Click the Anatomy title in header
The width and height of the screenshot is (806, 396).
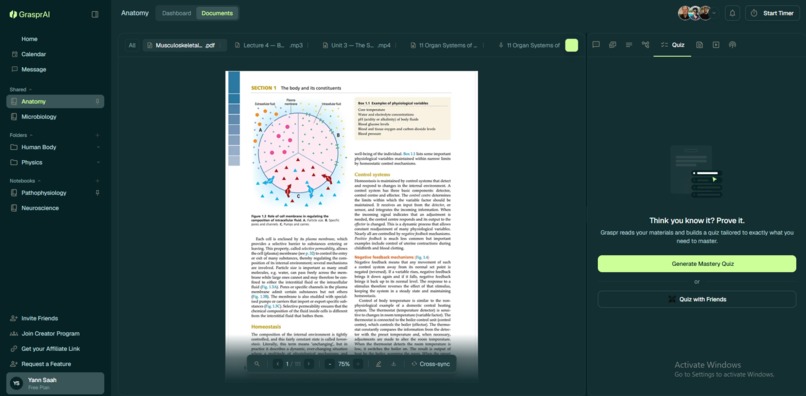135,13
